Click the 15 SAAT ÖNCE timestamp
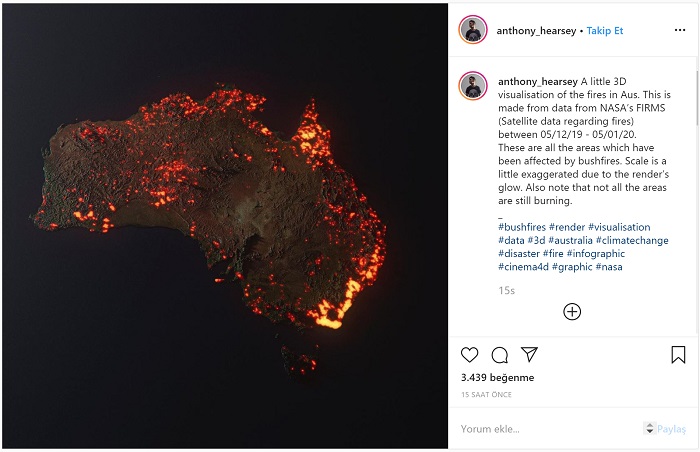This screenshot has height=452, width=700. click(485, 395)
